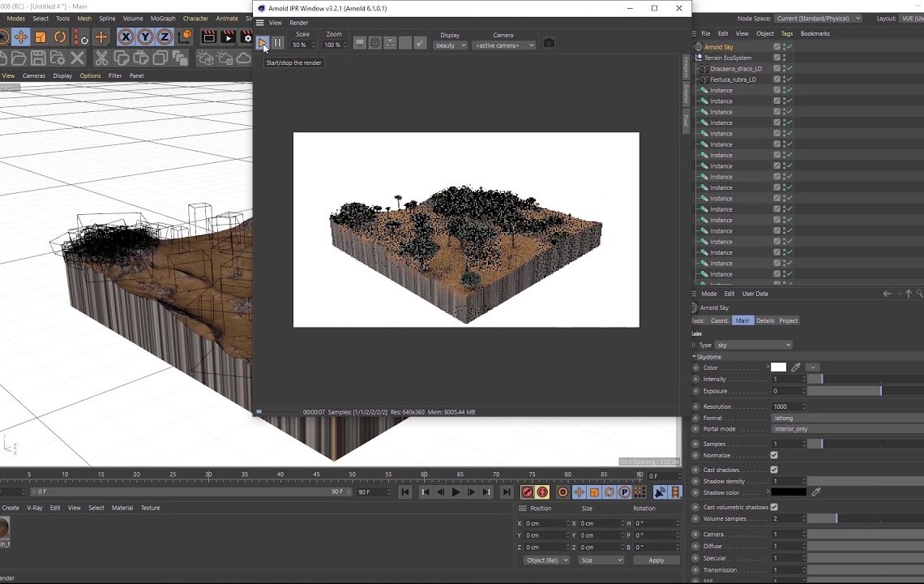Toggle the Normalize checkbox

(x=774, y=456)
